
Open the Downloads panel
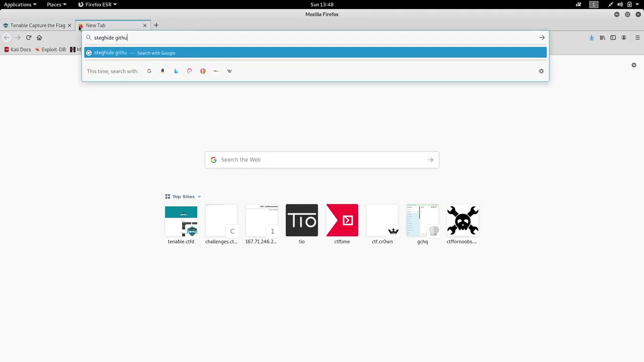point(592,38)
